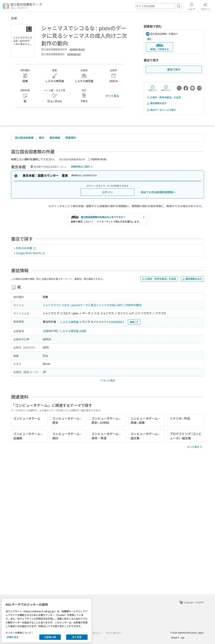This screenshot has width=215, height=644.
Task: Click 全て同意 cookie button
Action: point(77,637)
